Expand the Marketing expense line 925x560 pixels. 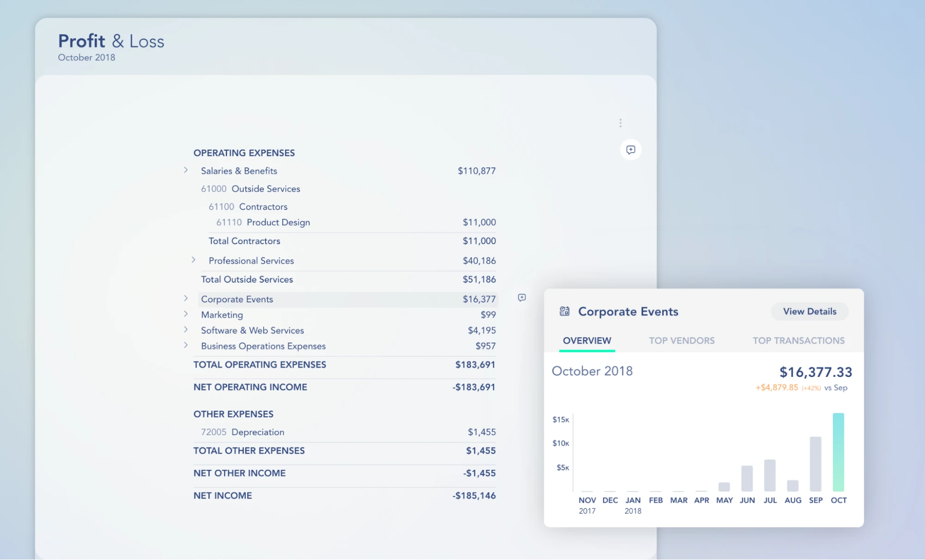pyautogui.click(x=186, y=314)
